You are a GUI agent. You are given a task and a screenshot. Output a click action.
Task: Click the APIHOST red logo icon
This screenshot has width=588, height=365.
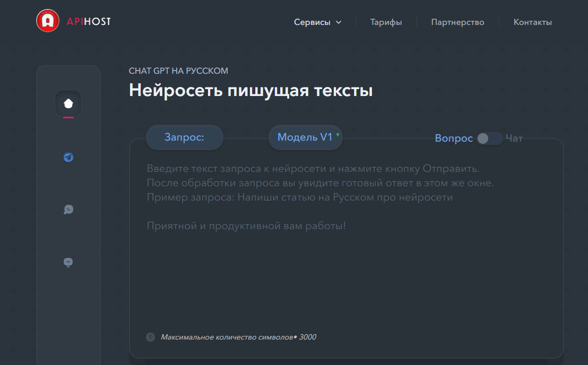(x=48, y=21)
